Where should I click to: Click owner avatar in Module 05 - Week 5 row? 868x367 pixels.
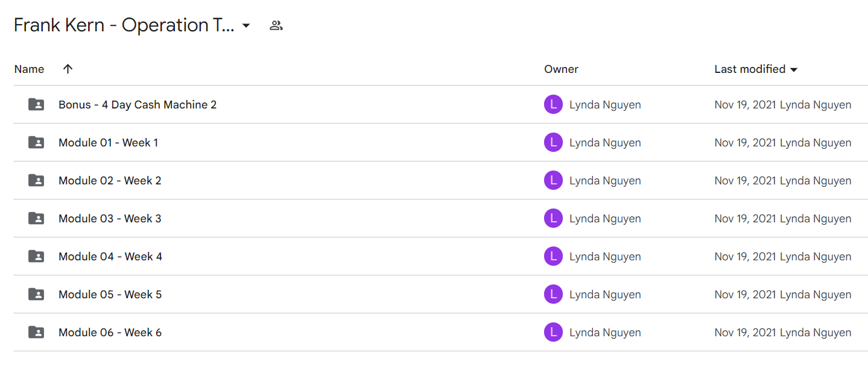pyautogui.click(x=553, y=294)
